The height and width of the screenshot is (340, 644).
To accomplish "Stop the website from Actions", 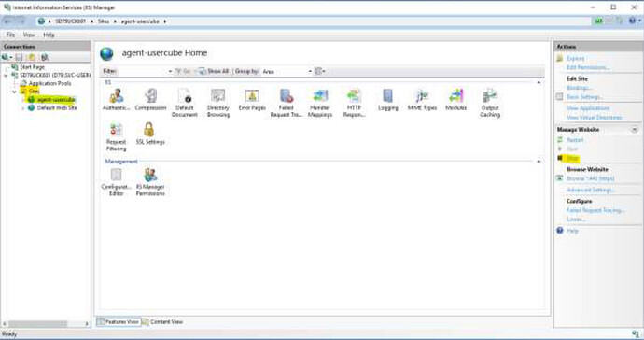I will point(572,158).
